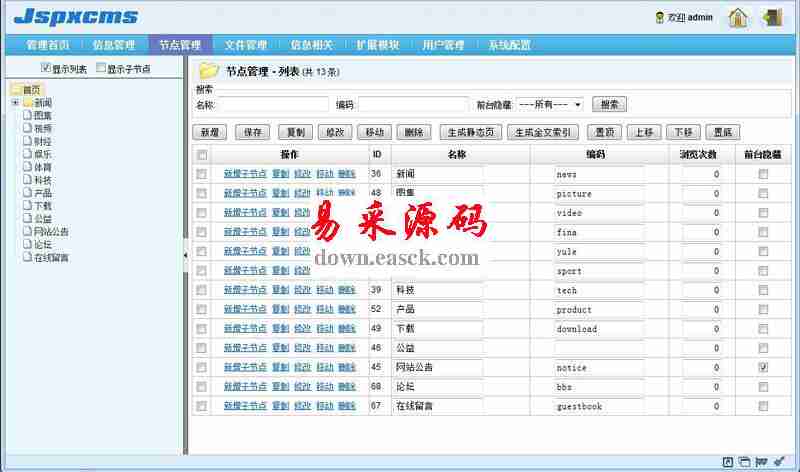Toggle the 显示列表 checkbox
This screenshot has width=800, height=472.
(46, 68)
